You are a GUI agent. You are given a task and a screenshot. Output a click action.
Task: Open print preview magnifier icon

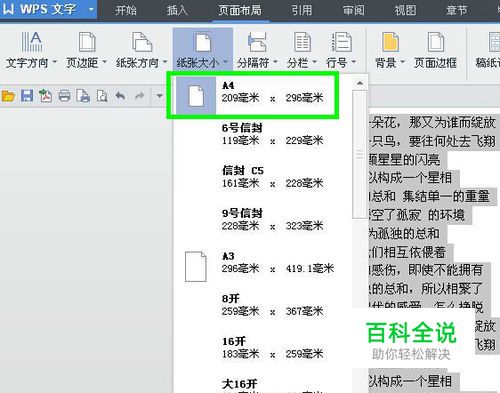pos(102,96)
